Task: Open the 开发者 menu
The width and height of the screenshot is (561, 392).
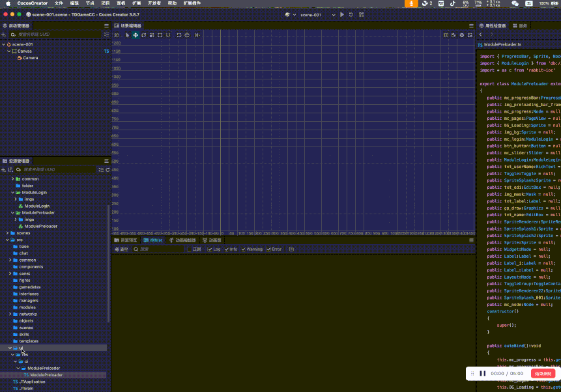Action: [154, 3]
